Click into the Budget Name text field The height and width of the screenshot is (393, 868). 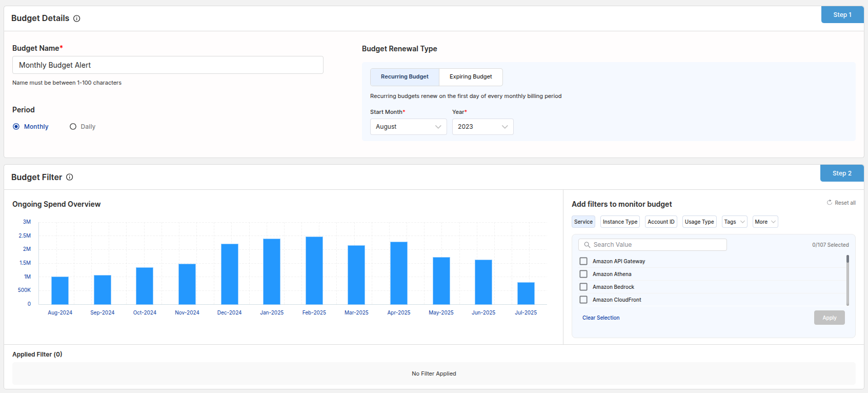tap(168, 65)
